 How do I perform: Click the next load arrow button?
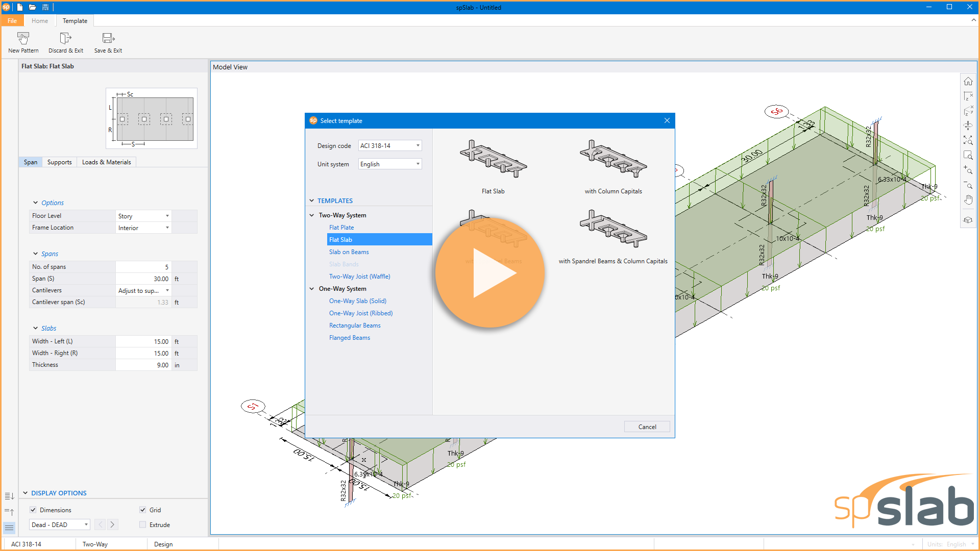(112, 524)
